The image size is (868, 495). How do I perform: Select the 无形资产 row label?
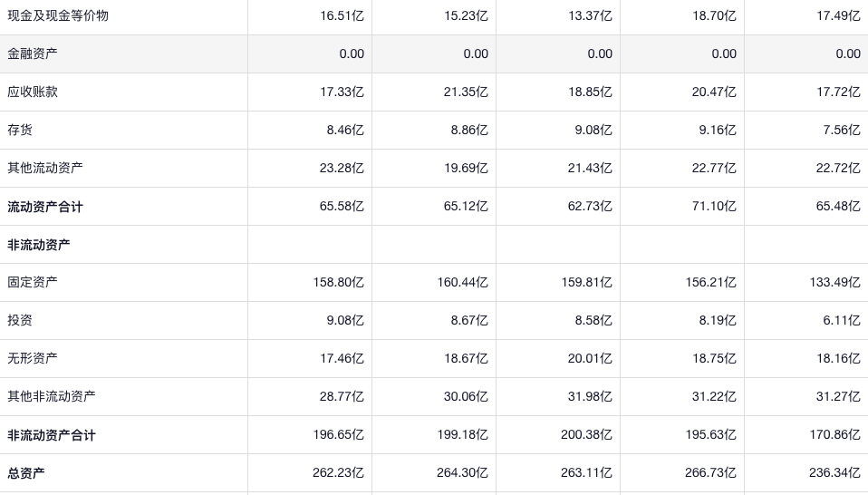pos(33,358)
